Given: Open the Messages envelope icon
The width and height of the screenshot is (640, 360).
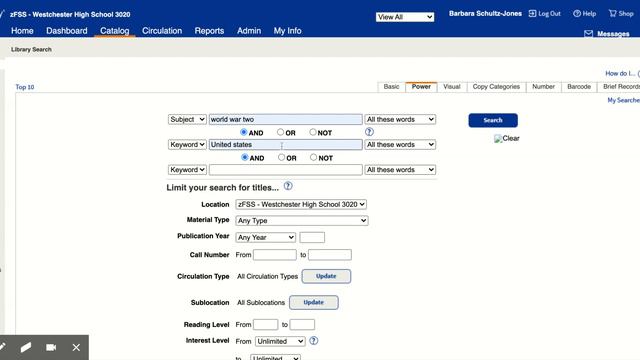Looking at the screenshot, I should coord(588,33).
